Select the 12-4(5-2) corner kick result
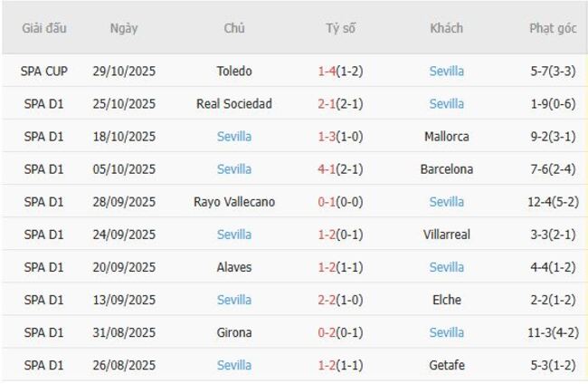This screenshot has height=384, width=588. coord(553,202)
